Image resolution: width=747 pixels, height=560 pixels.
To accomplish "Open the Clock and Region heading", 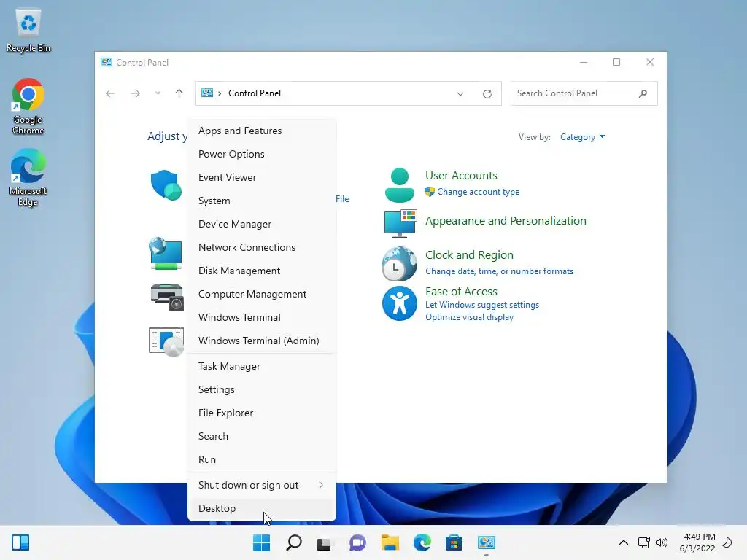I will tap(469, 255).
